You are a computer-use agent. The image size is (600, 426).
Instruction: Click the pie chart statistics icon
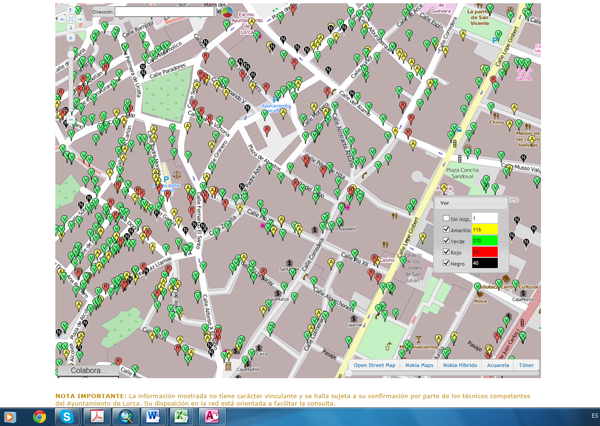click(x=228, y=13)
